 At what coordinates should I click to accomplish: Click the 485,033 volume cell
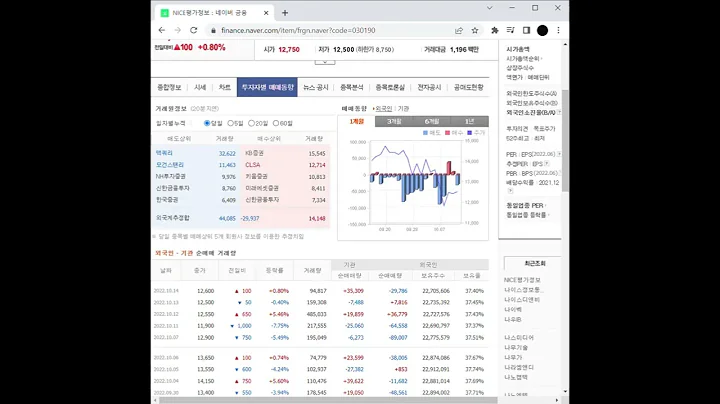[x=315, y=314]
